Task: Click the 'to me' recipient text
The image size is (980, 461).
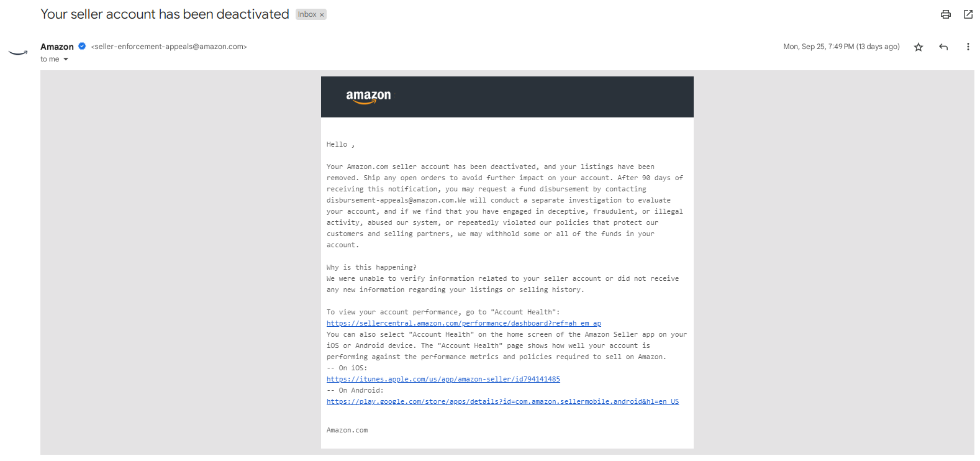Action: point(50,59)
